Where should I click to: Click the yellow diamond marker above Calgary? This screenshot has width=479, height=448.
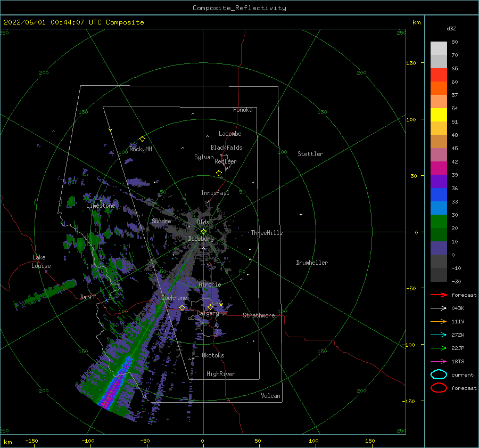coord(210,307)
